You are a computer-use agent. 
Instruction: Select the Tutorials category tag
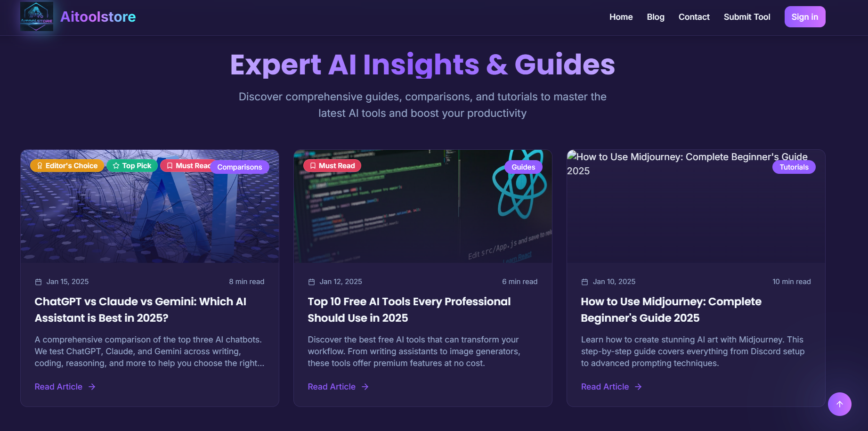[794, 167]
